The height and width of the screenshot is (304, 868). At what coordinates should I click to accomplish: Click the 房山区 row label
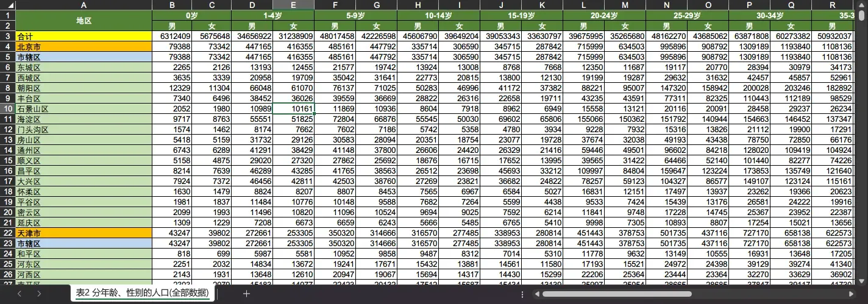point(84,140)
